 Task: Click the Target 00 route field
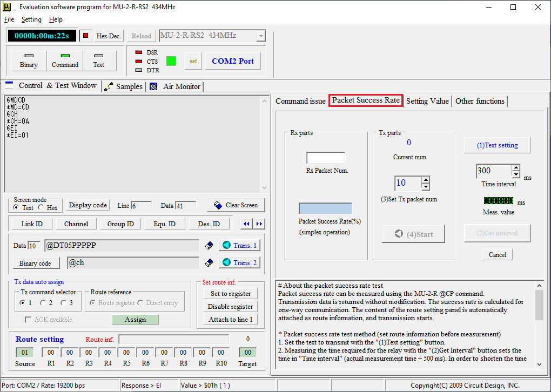248,352
